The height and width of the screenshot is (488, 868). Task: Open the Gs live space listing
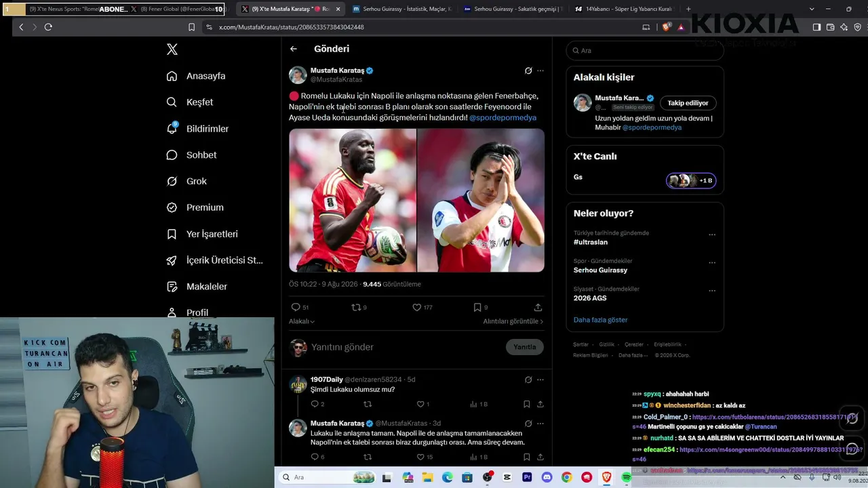coord(645,180)
